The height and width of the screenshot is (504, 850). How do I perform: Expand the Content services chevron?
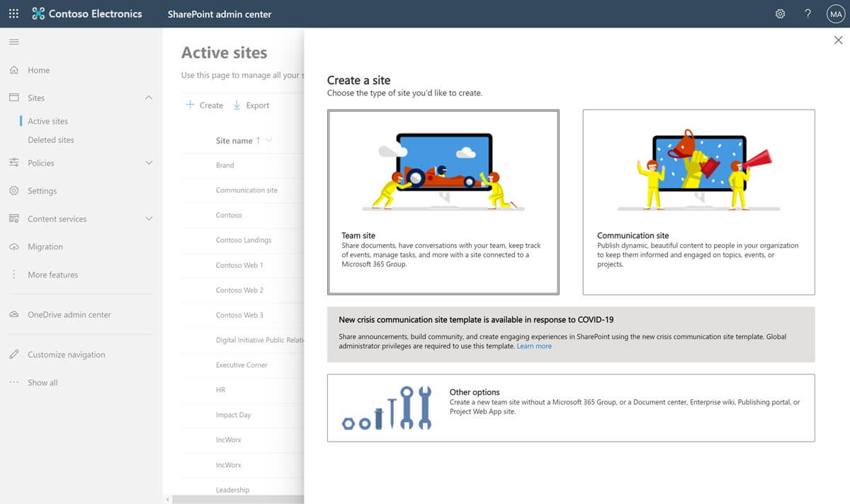(x=149, y=219)
